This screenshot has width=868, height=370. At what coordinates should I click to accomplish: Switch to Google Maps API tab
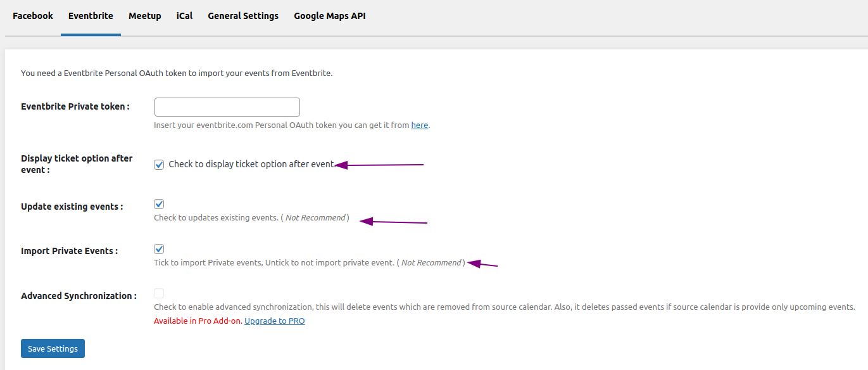[329, 16]
